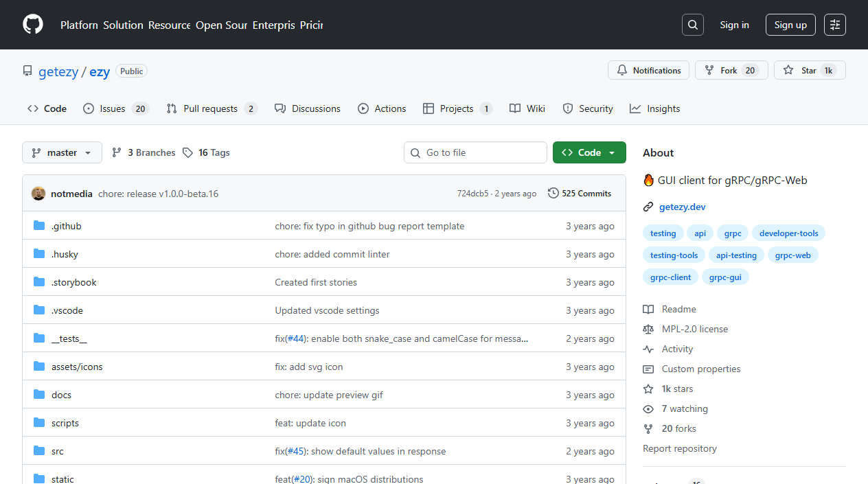Viewport: 868px width, 484px height.
Task: Switch to the Issues tab
Action: click(116, 108)
